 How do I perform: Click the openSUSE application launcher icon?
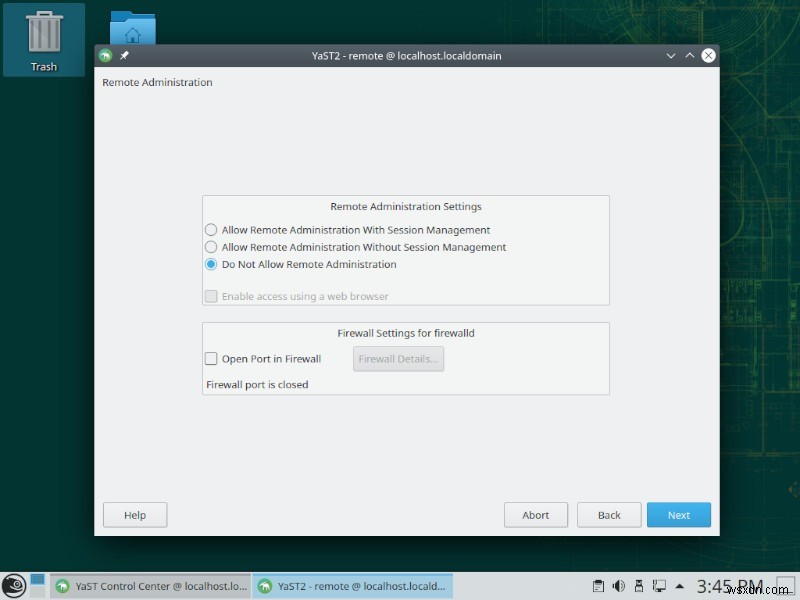click(14, 585)
